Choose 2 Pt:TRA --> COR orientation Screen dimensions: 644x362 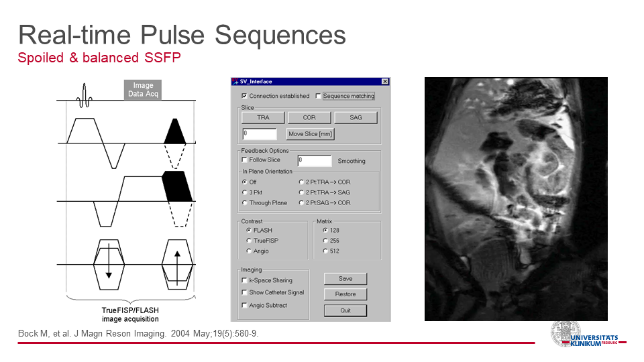click(301, 182)
